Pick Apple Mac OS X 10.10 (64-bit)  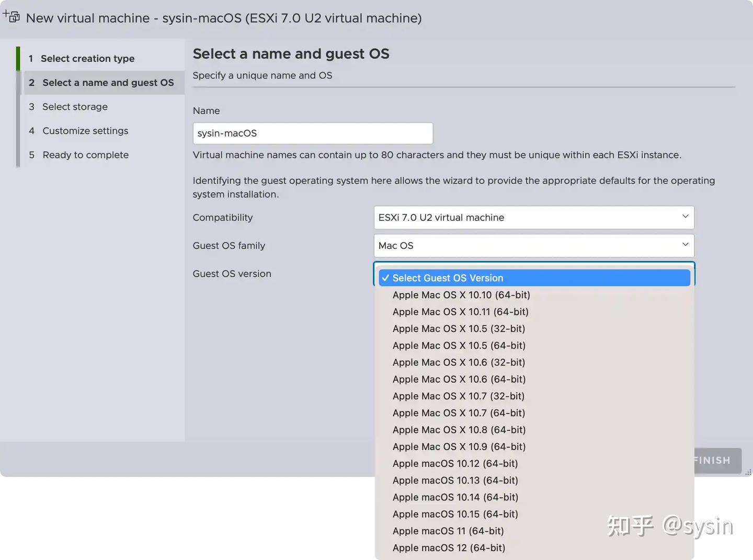tap(461, 295)
